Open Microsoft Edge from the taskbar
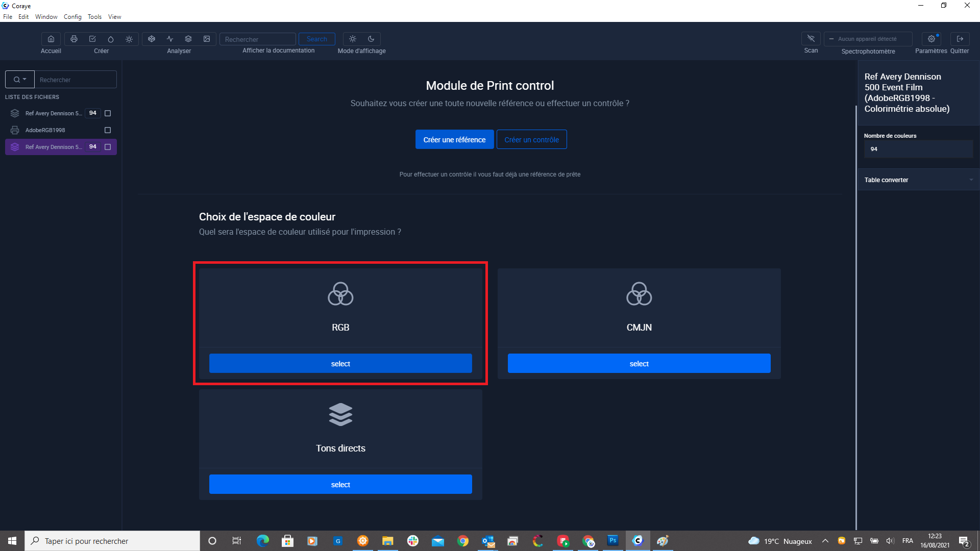Screen dimensions: 980x551 coord(262,541)
